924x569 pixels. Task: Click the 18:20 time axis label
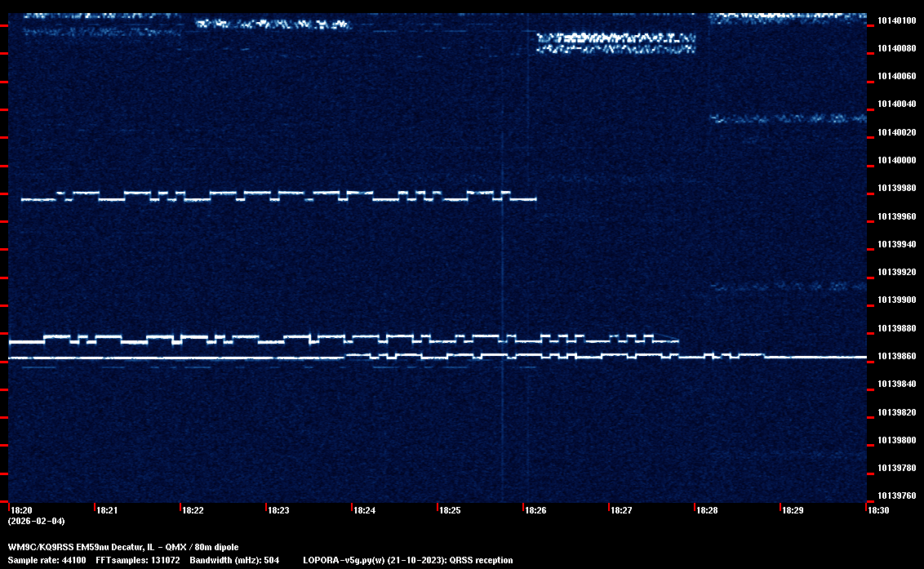click(22, 510)
